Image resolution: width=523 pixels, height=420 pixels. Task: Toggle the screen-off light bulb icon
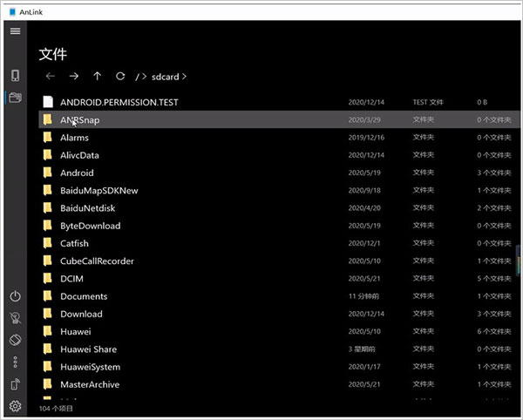[15, 318]
